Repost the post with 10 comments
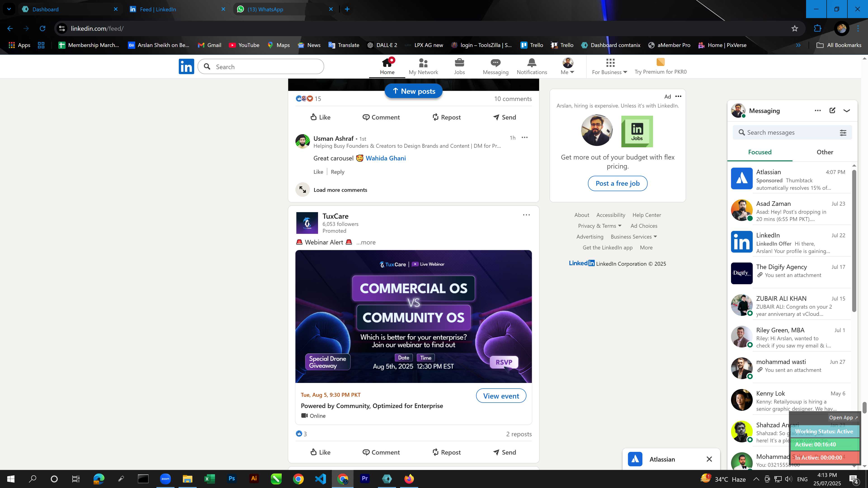Viewport: 868px width, 488px height. [x=446, y=117]
